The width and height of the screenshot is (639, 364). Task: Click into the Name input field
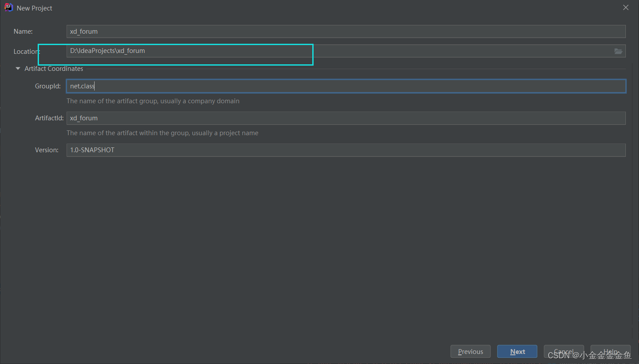tap(346, 31)
